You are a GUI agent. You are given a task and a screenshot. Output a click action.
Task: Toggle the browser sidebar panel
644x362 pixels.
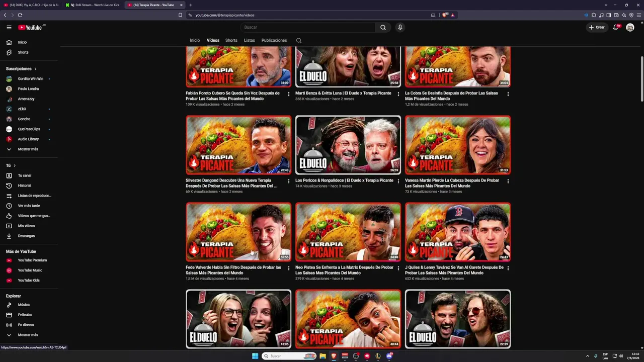coord(609,15)
